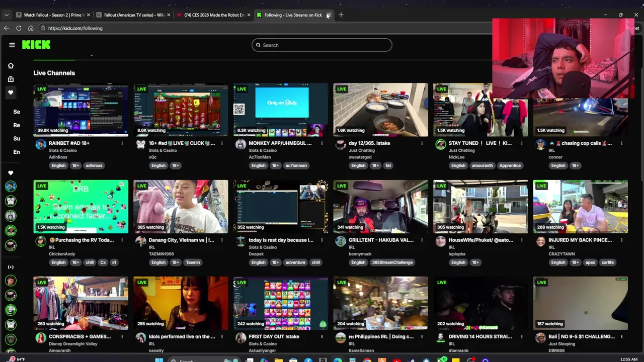Open NickLee channel avatar

(441, 145)
